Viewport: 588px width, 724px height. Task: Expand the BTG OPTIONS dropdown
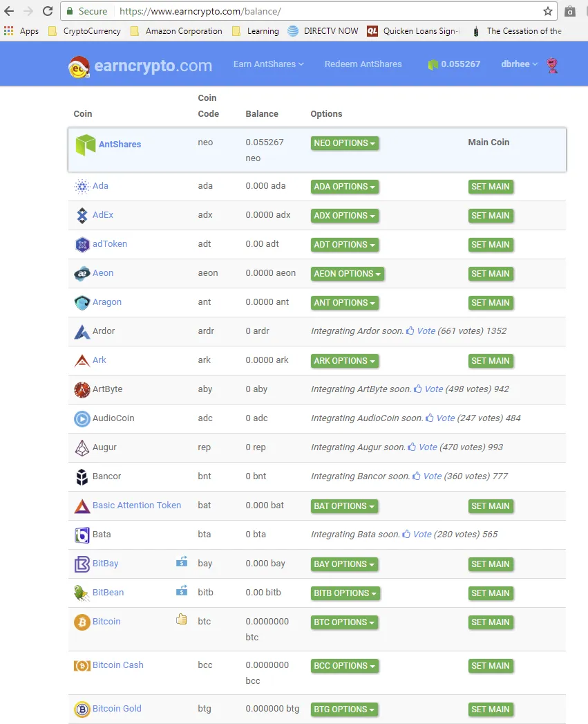344,709
